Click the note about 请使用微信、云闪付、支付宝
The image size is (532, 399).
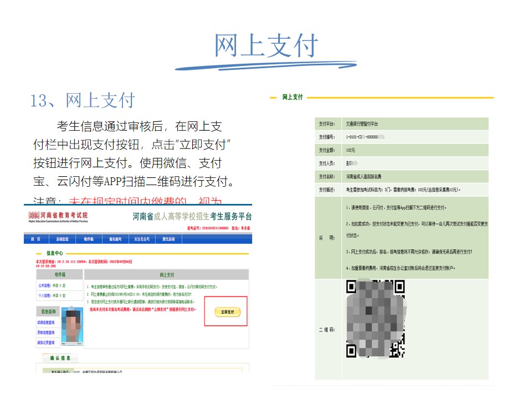pyautogui.click(x=396, y=208)
